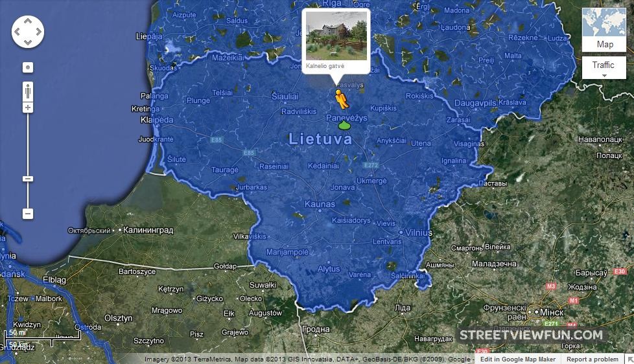This screenshot has height=364, width=634.
Task: Pan the map up with the top arrow
Action: (28, 20)
